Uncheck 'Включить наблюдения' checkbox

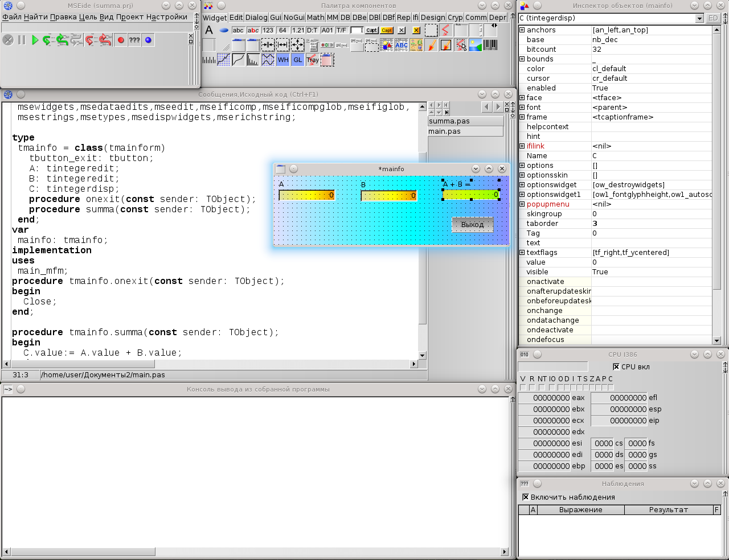coord(526,497)
